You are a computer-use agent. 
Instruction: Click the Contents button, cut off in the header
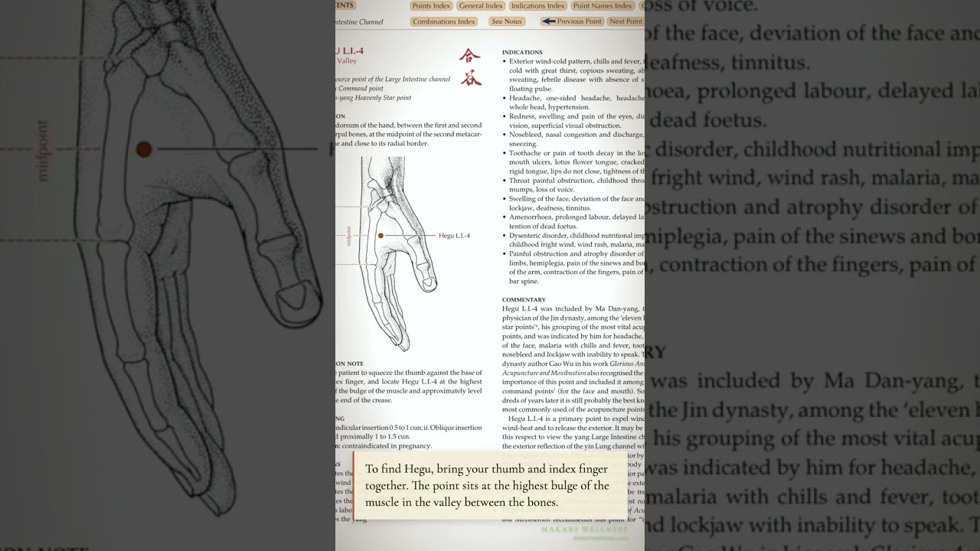tap(345, 5)
